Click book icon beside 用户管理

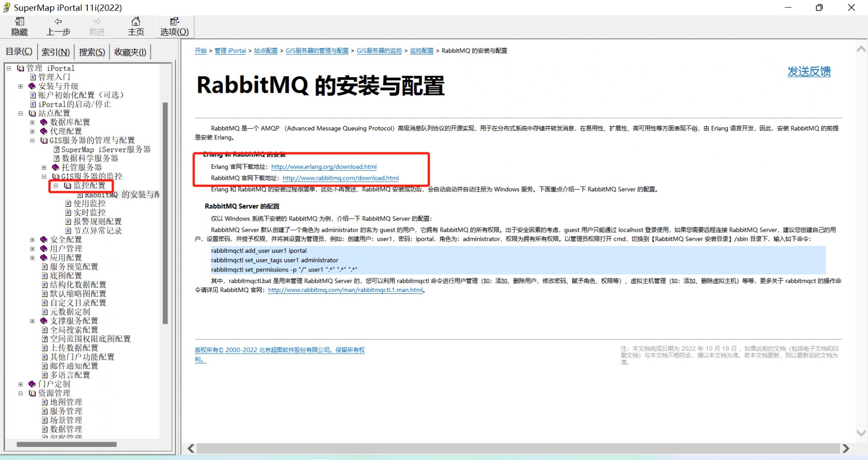pos(44,249)
